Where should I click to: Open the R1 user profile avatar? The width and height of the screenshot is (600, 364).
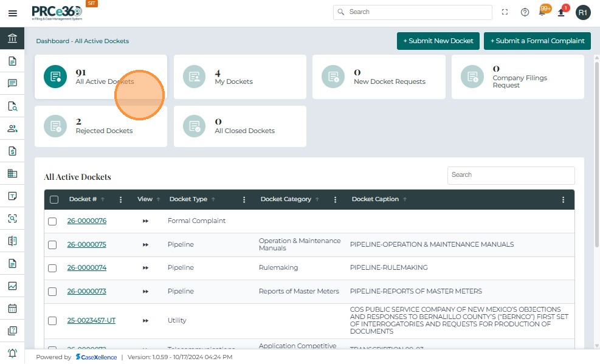tap(583, 12)
